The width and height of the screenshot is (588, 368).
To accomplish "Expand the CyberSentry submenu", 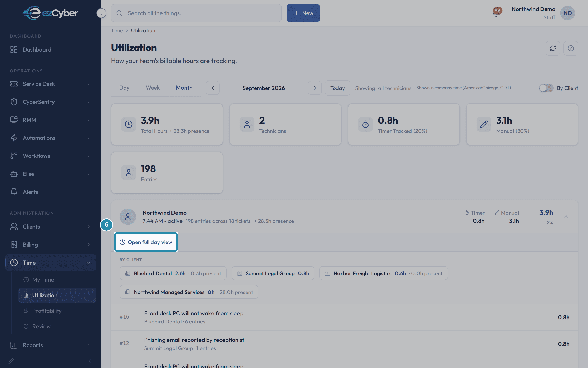I will 88,102.
